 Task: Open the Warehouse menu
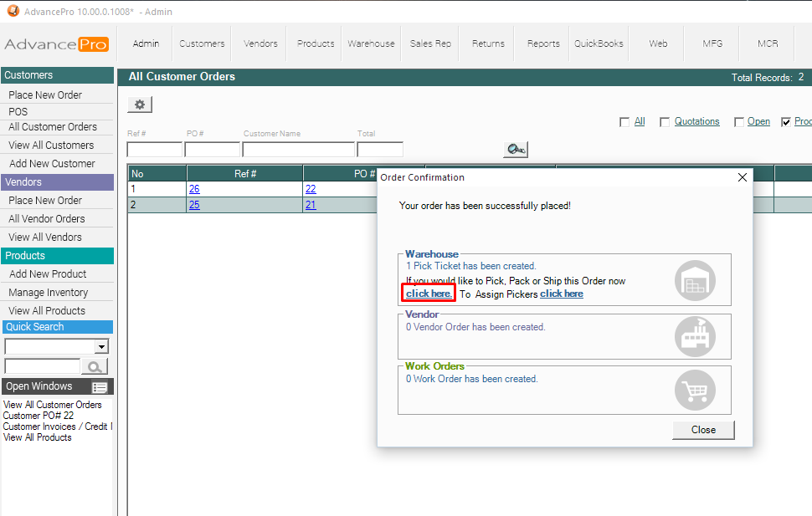(371, 43)
